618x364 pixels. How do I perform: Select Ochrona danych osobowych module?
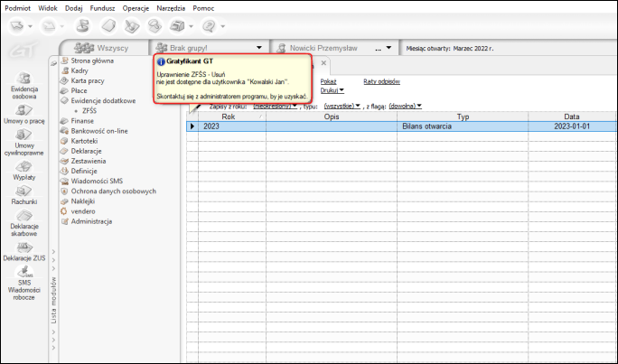pyautogui.click(x=114, y=191)
